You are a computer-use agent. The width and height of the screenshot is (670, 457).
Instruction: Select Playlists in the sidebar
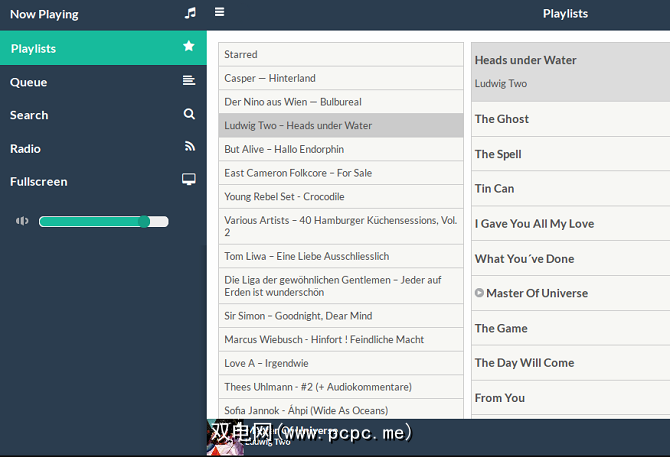click(103, 48)
